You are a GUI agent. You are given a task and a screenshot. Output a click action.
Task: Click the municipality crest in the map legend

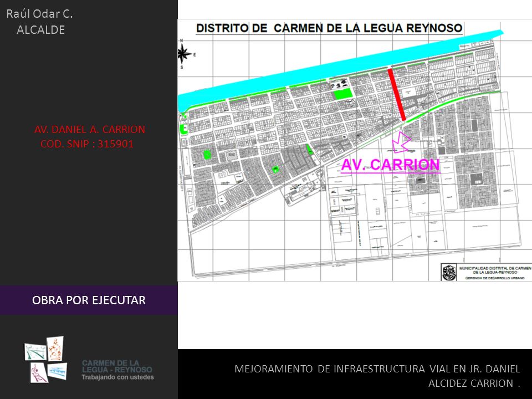pos(449,273)
